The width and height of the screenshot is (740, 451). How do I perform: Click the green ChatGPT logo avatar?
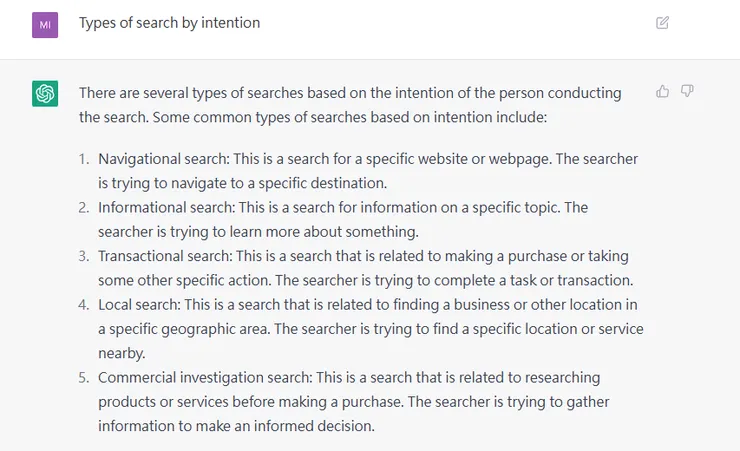pyautogui.click(x=45, y=94)
